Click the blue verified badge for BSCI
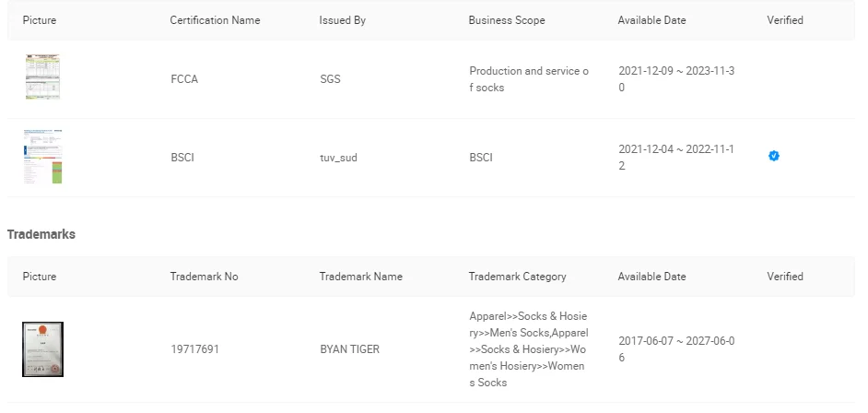Viewport: 868px width, 413px height. tap(774, 156)
